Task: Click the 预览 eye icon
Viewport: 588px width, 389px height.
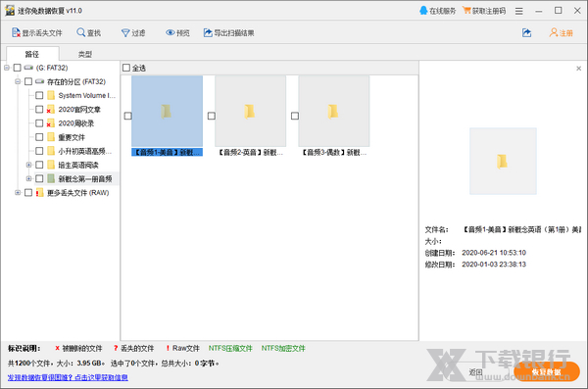Action: [171, 33]
